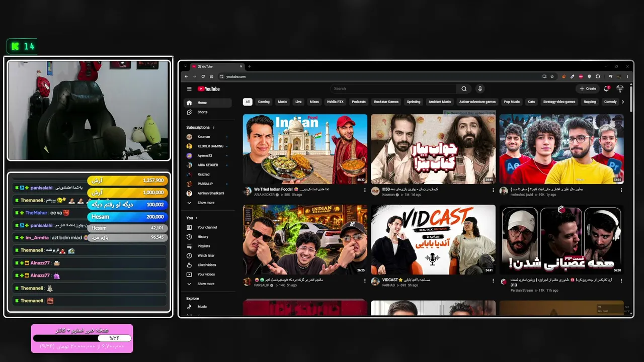Go to Home in the sidebar
Screen dimensions: 644x362
208,103
